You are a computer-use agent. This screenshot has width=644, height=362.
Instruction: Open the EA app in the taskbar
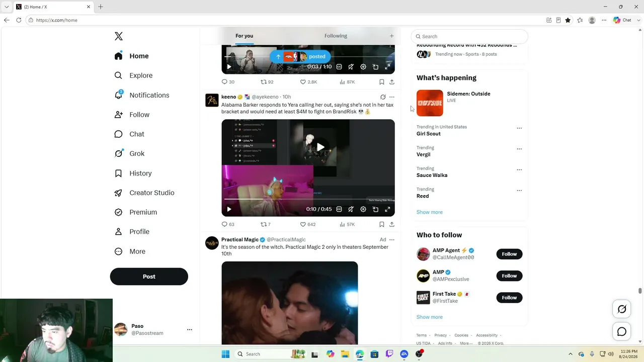pos(404,354)
